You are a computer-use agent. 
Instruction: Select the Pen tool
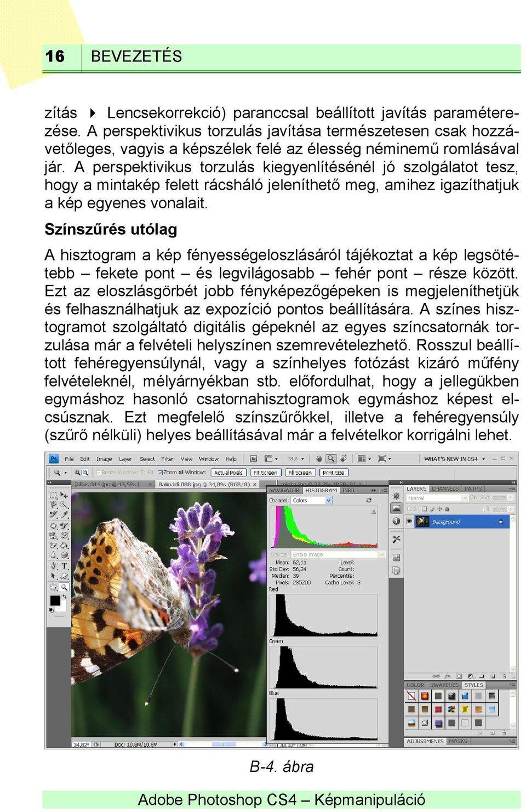[x=53, y=566]
